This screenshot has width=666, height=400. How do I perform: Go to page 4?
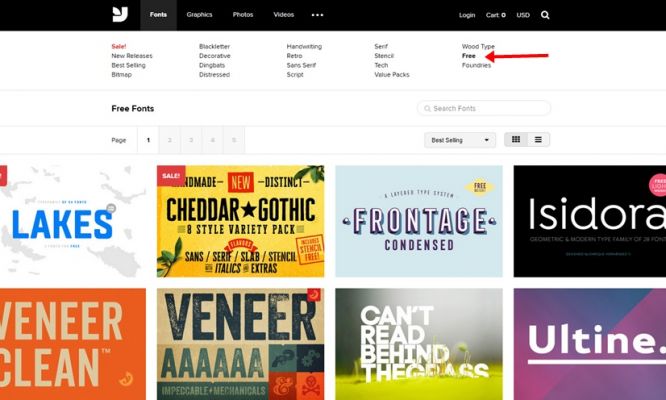coord(212,140)
